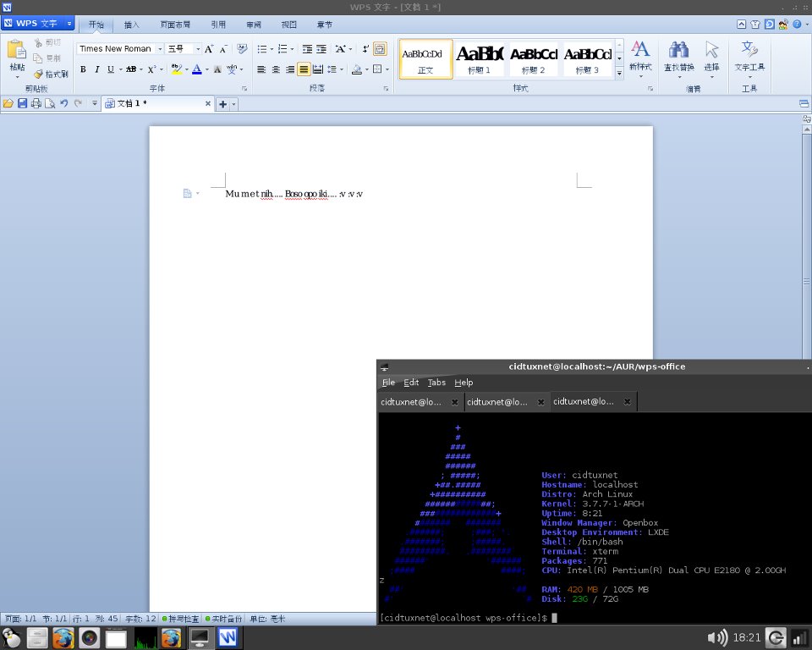Align text to the left

pos(261,69)
